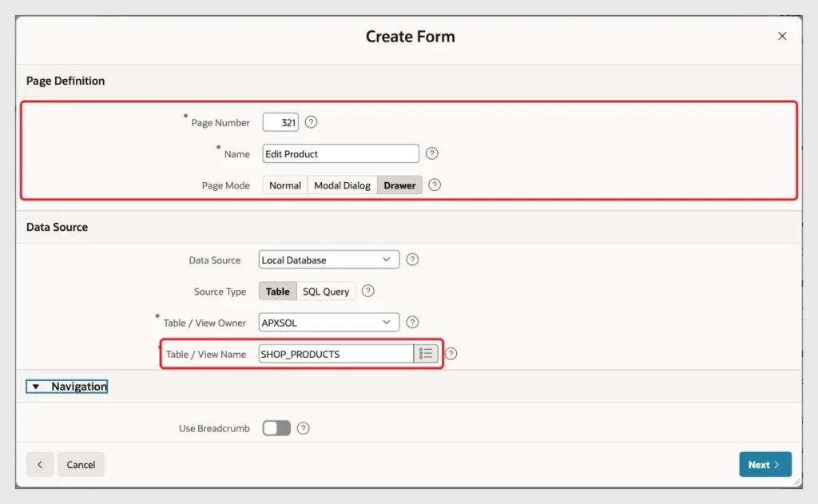Click the Cancel button
Screen dimensions: 818x504
pos(81,464)
